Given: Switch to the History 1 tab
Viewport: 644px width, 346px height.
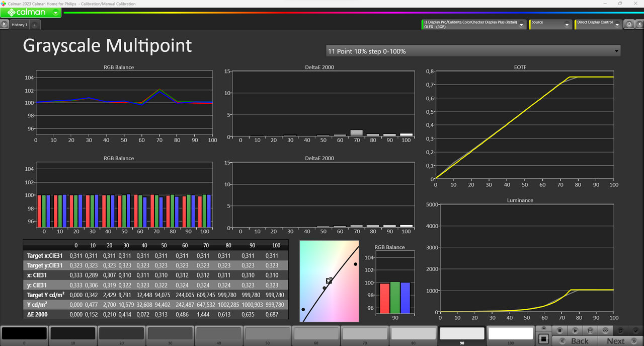Looking at the screenshot, I should (20, 25).
